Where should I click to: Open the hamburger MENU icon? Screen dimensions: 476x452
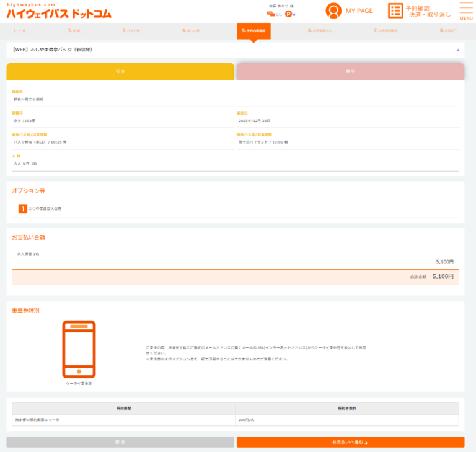(x=466, y=11)
